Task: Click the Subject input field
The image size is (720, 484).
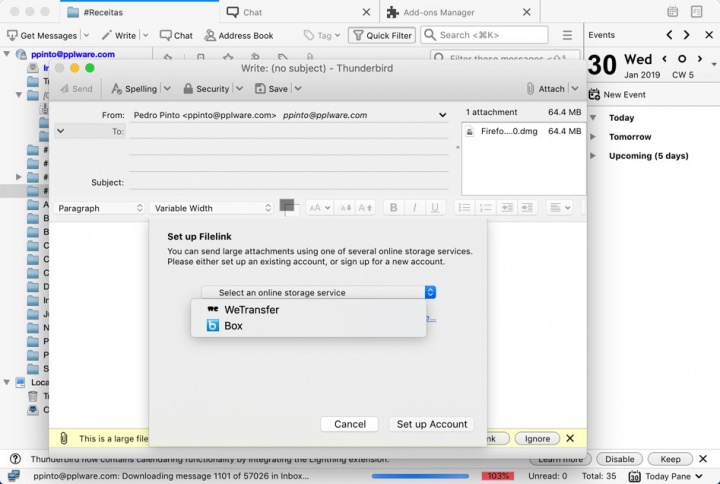Action: click(x=290, y=183)
